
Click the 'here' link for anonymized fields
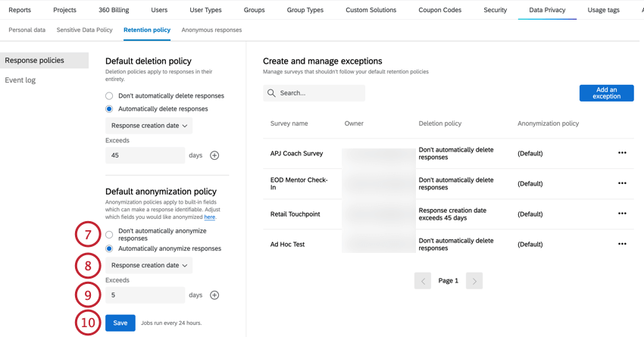(x=209, y=217)
